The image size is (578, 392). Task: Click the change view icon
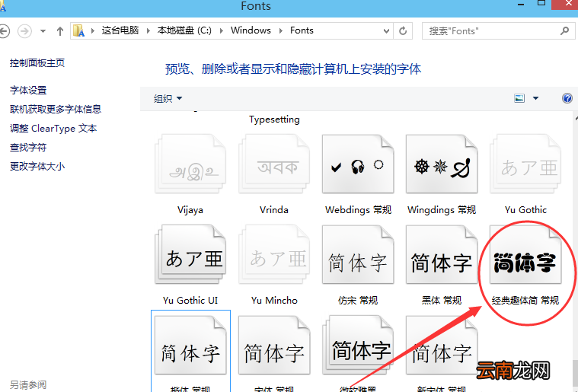pos(519,98)
